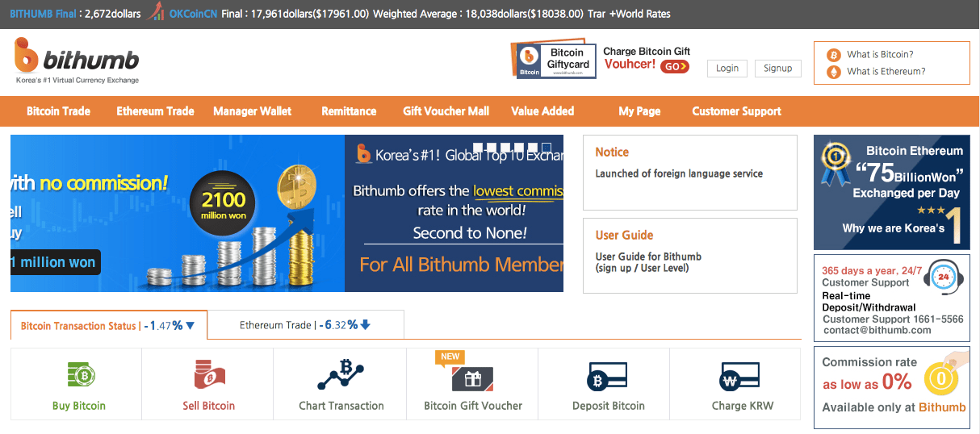Expand the Customer Support menu
Screen dimensions: 980x434
click(736, 111)
